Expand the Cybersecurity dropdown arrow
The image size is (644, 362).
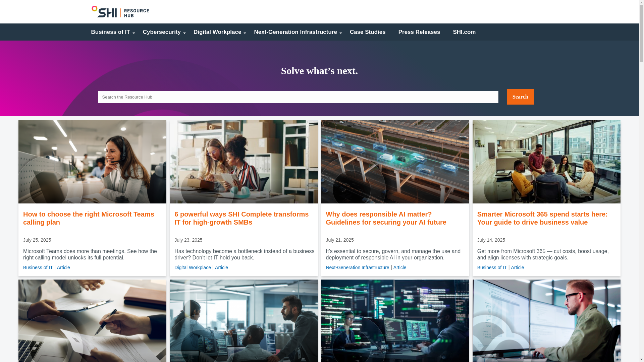pos(184,33)
